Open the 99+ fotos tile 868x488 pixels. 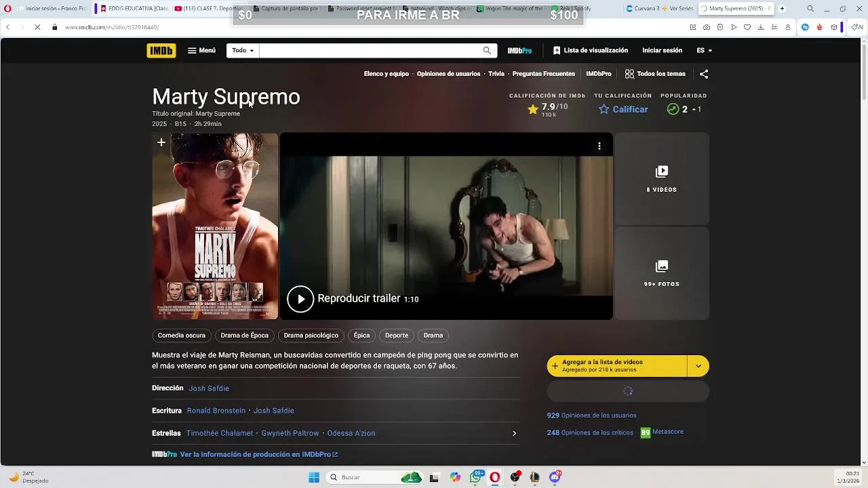pos(662,273)
